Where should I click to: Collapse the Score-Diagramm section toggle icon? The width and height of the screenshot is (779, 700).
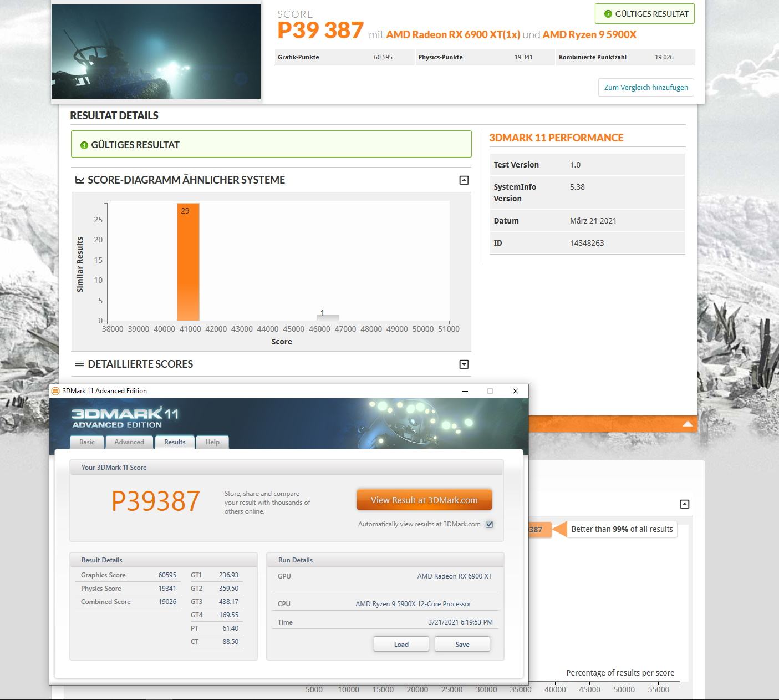(x=464, y=180)
